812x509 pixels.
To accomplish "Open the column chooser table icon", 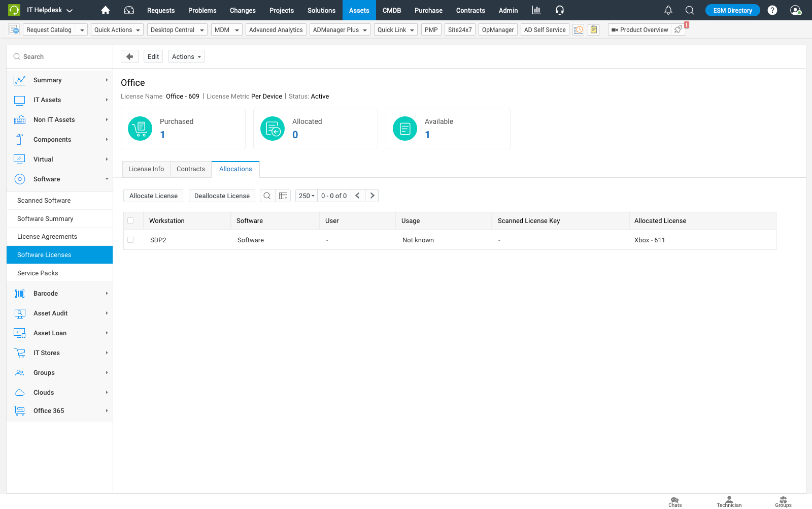I will [x=283, y=196].
